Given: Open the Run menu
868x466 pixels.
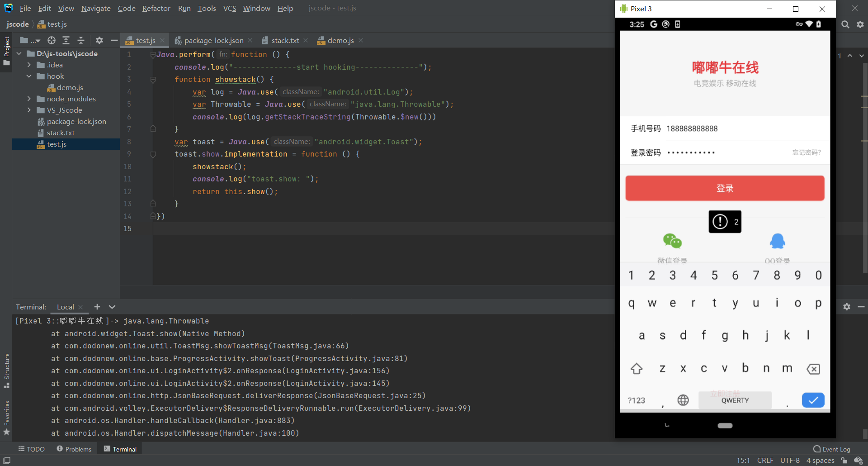Looking at the screenshot, I should (184, 8).
